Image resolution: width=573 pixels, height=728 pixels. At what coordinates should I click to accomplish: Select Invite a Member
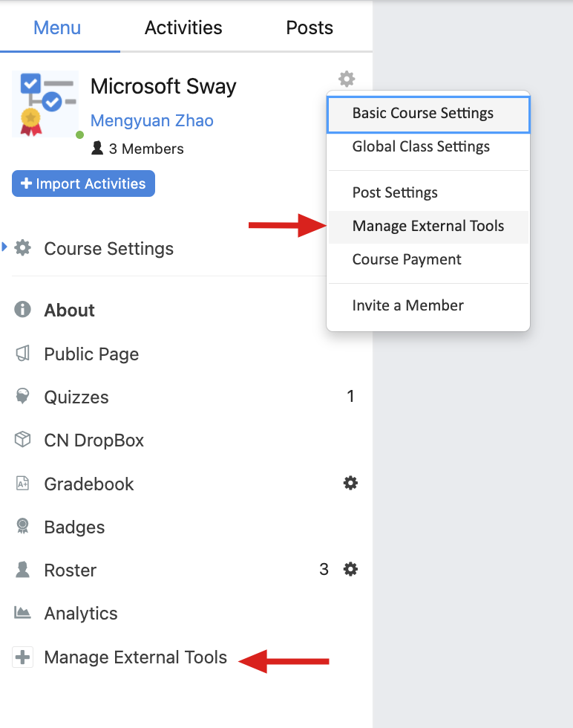pos(428,305)
